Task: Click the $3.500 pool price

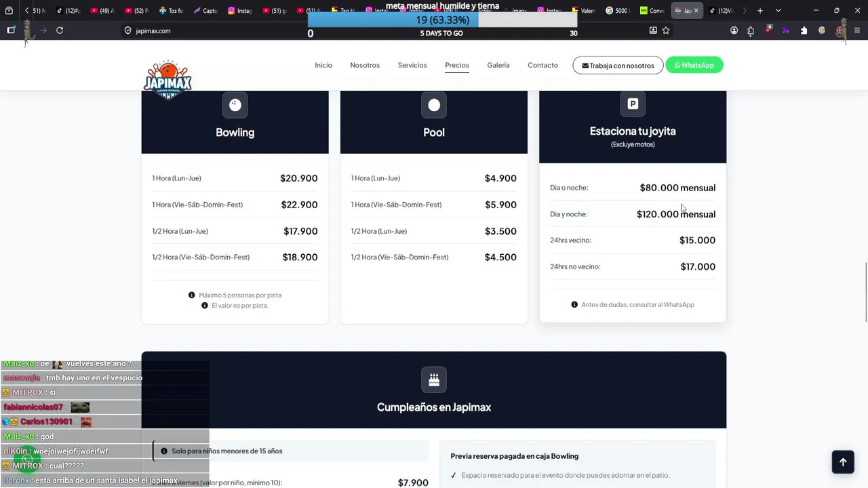Action: [x=500, y=231]
